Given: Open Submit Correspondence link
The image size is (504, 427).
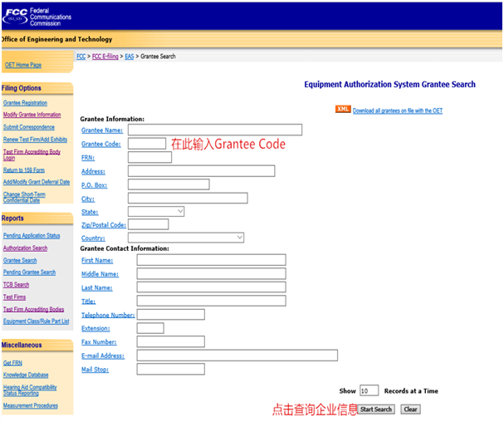Looking at the screenshot, I should [x=29, y=127].
